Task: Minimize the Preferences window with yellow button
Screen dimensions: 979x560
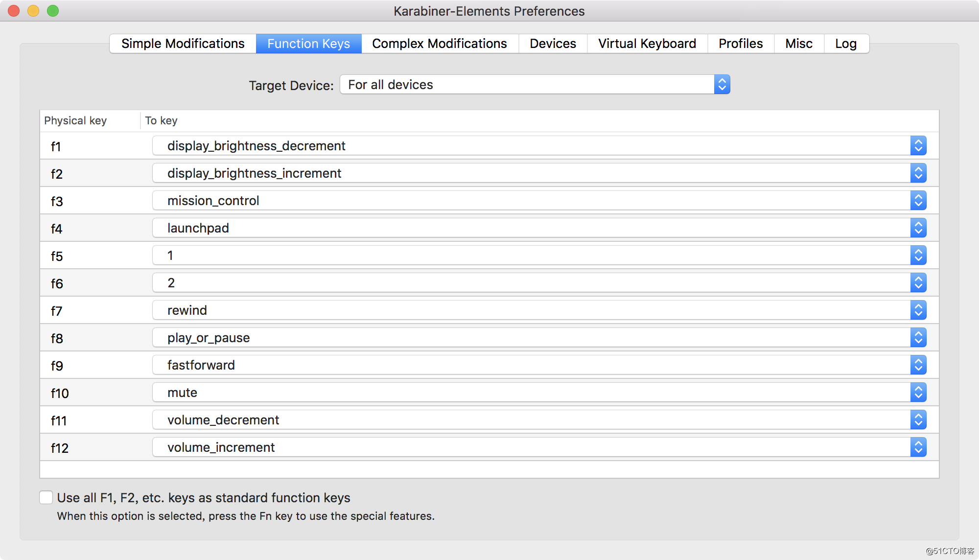Action: [33, 11]
